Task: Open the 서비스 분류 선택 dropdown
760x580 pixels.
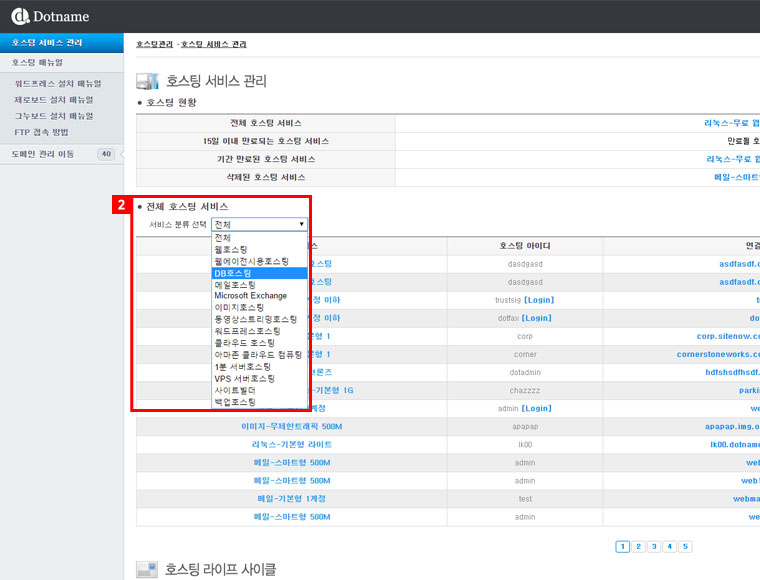Action: click(259, 225)
